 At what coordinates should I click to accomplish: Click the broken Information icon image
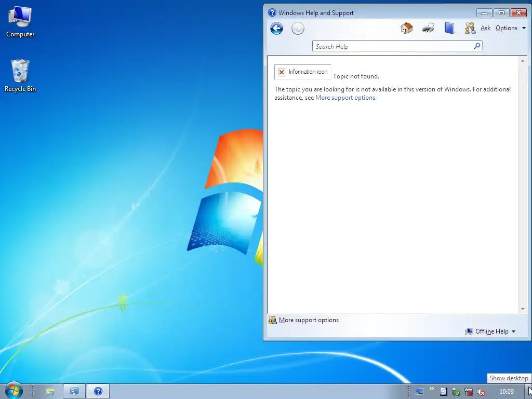[x=303, y=72]
